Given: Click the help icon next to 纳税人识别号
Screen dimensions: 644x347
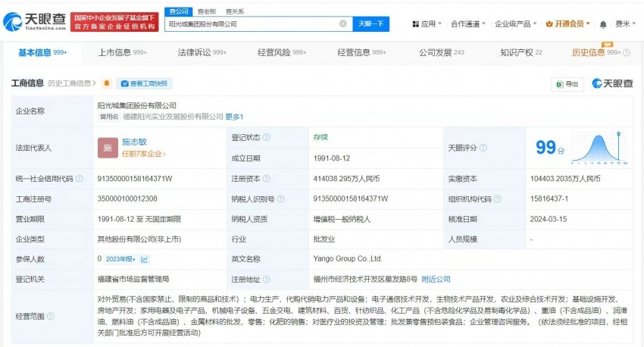Looking at the screenshot, I should coord(280,199).
